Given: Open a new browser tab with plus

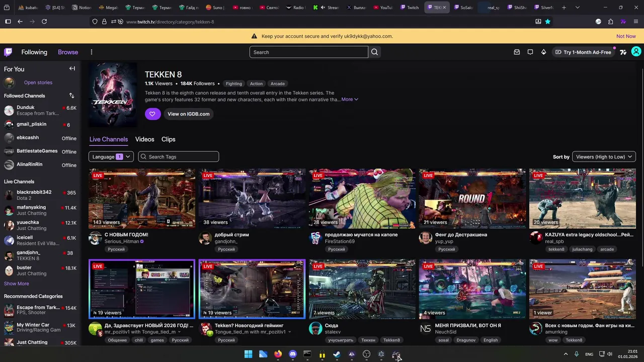Looking at the screenshot, I should [564, 8].
